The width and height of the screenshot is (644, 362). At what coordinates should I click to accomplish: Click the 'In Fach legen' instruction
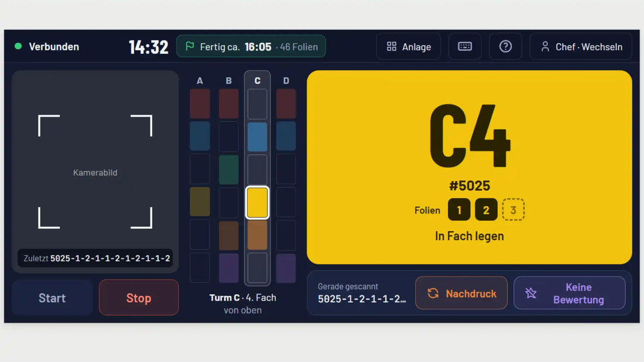coord(470,236)
